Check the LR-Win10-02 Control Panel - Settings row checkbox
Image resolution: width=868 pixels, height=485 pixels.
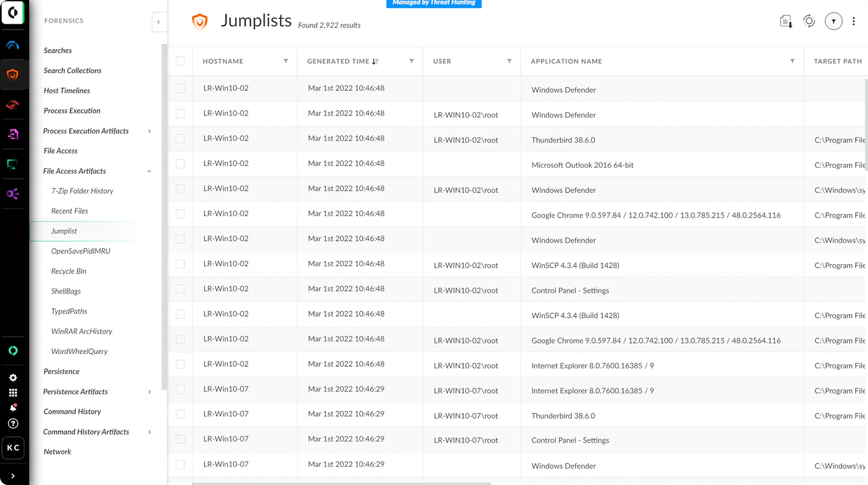pos(180,289)
